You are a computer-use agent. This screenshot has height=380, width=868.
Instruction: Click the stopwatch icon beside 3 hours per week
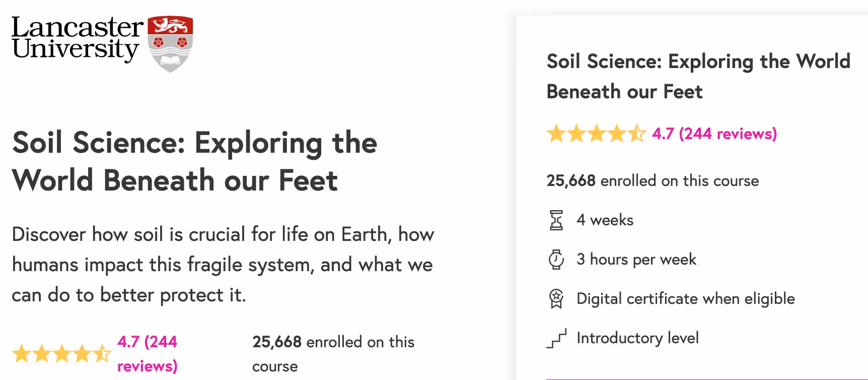(556, 260)
